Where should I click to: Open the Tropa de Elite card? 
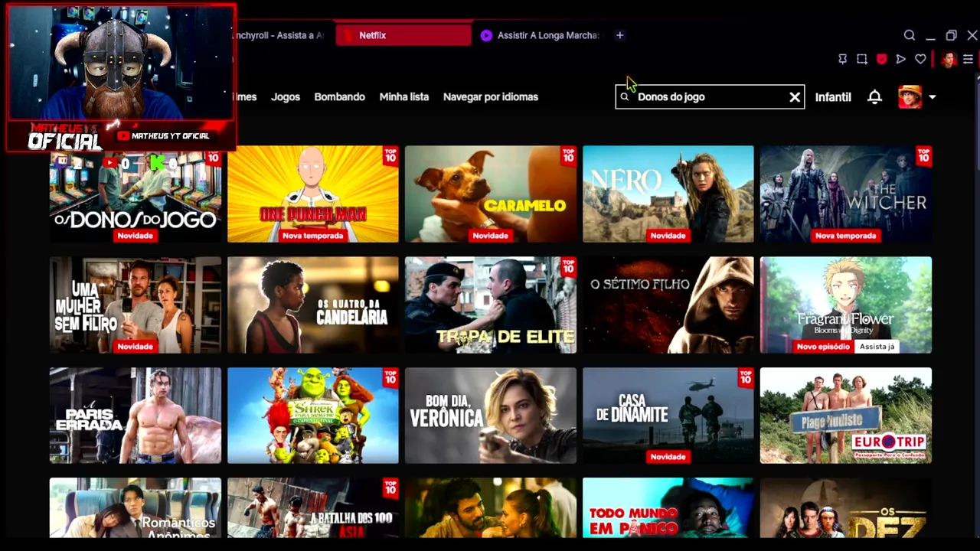(491, 305)
